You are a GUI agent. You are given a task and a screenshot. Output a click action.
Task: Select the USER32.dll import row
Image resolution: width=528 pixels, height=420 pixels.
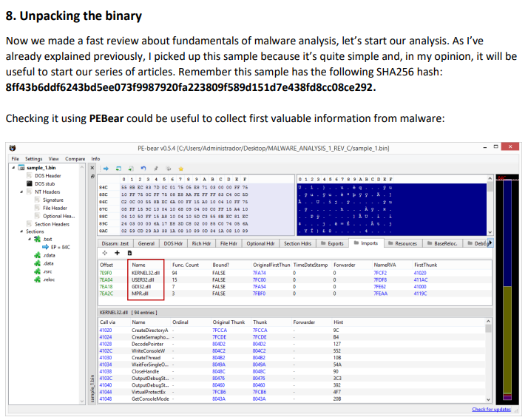(x=295, y=280)
